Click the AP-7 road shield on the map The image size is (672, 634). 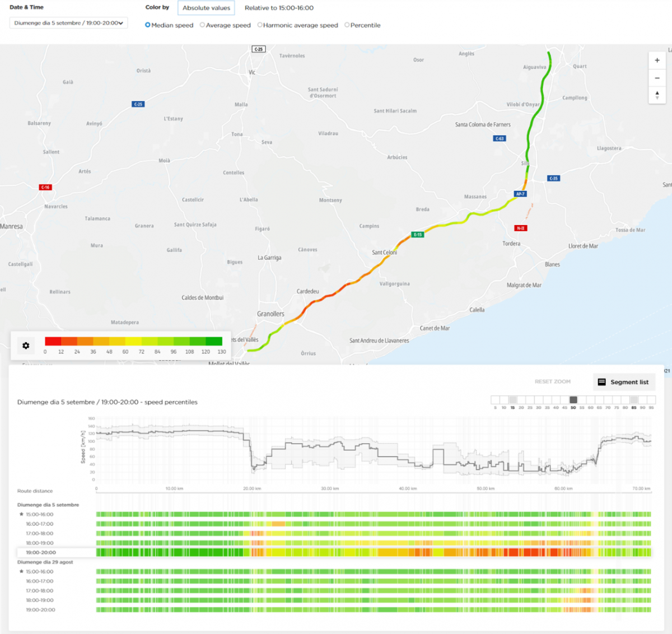tap(520, 193)
